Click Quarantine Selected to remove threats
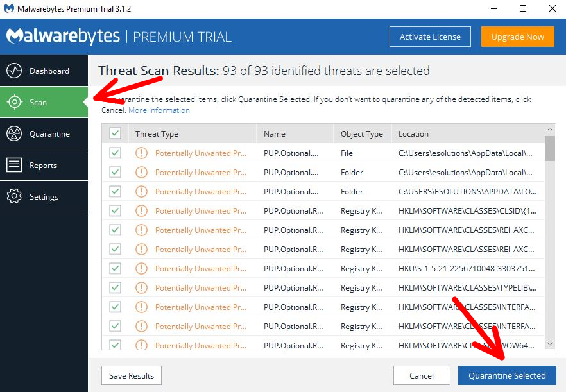The image size is (566, 392). point(507,375)
